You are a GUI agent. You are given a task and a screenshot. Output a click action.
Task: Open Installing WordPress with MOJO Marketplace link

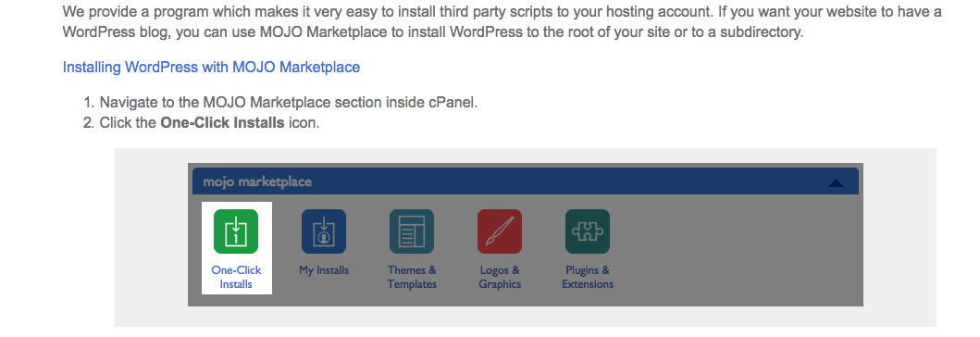click(211, 67)
